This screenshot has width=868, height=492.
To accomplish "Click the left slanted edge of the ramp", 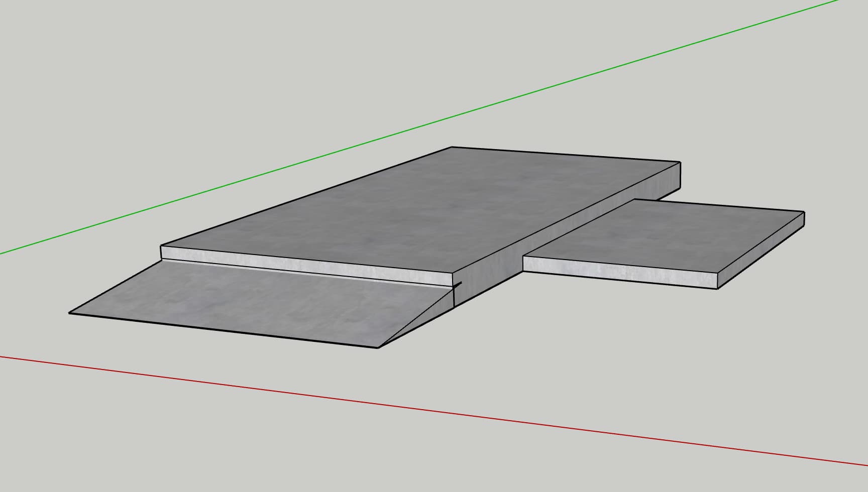I will [115, 287].
